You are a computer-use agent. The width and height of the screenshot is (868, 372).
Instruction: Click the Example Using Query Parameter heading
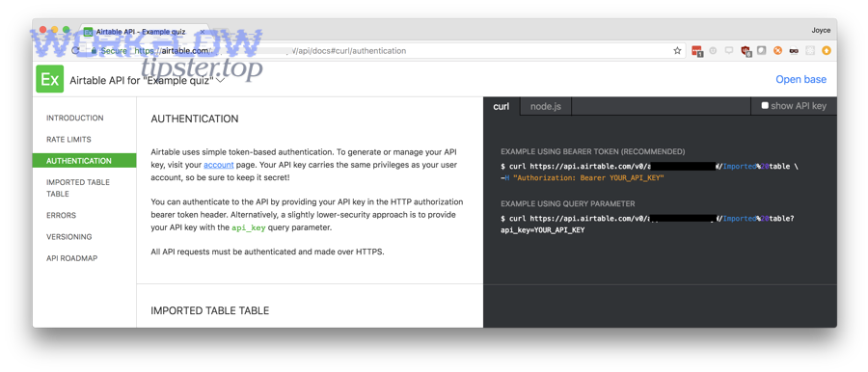coord(567,203)
